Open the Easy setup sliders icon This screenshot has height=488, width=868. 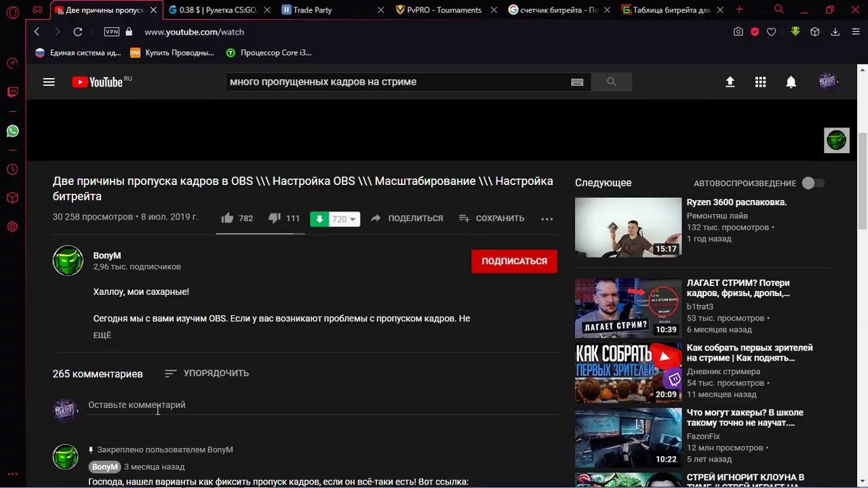click(855, 32)
